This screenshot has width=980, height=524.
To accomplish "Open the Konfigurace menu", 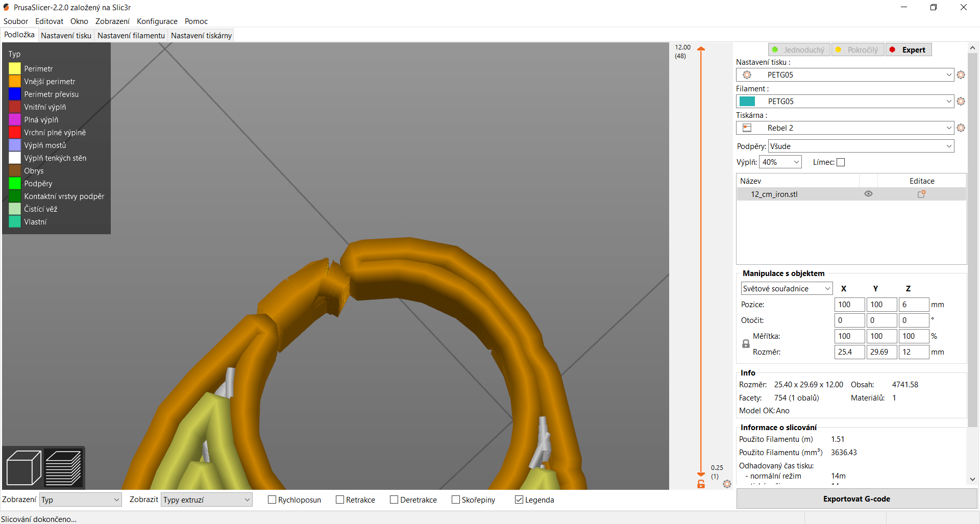I will pos(157,21).
